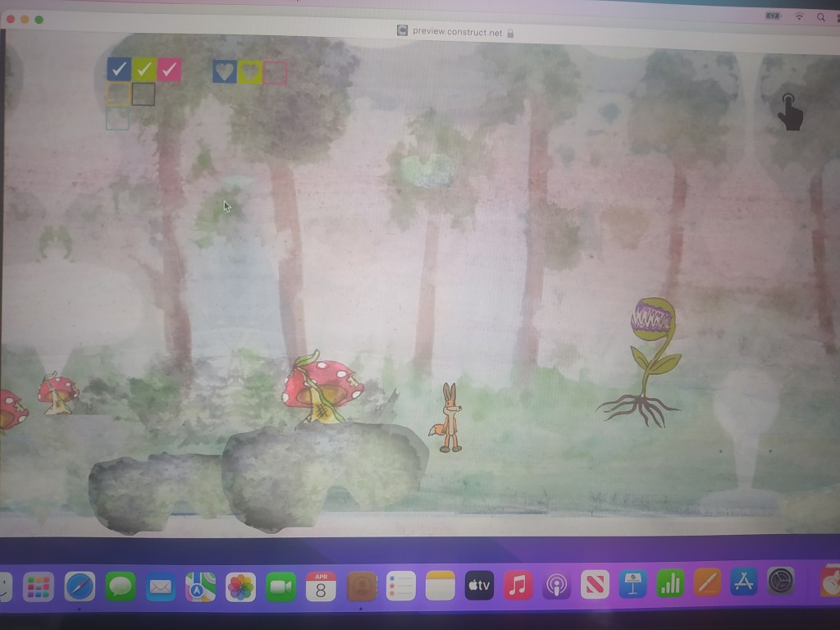The height and width of the screenshot is (630, 840).
Task: Click the small red mushroom at left
Action: (58, 392)
